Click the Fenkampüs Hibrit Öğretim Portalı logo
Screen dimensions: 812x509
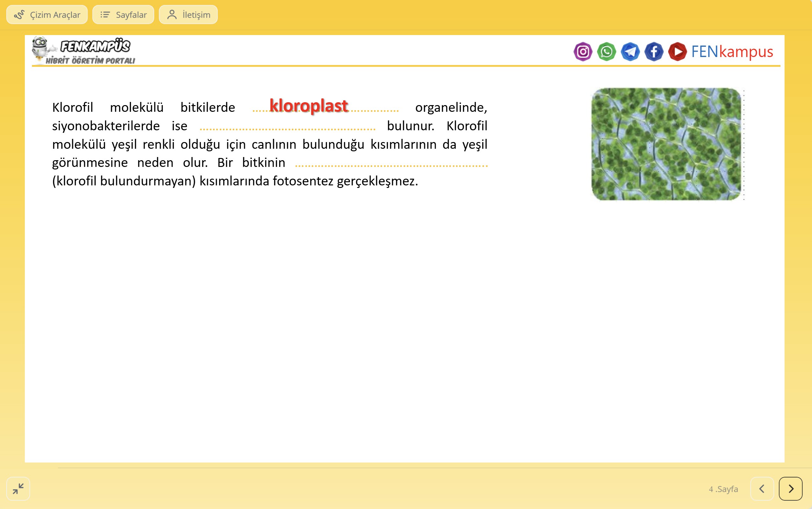[x=83, y=51]
